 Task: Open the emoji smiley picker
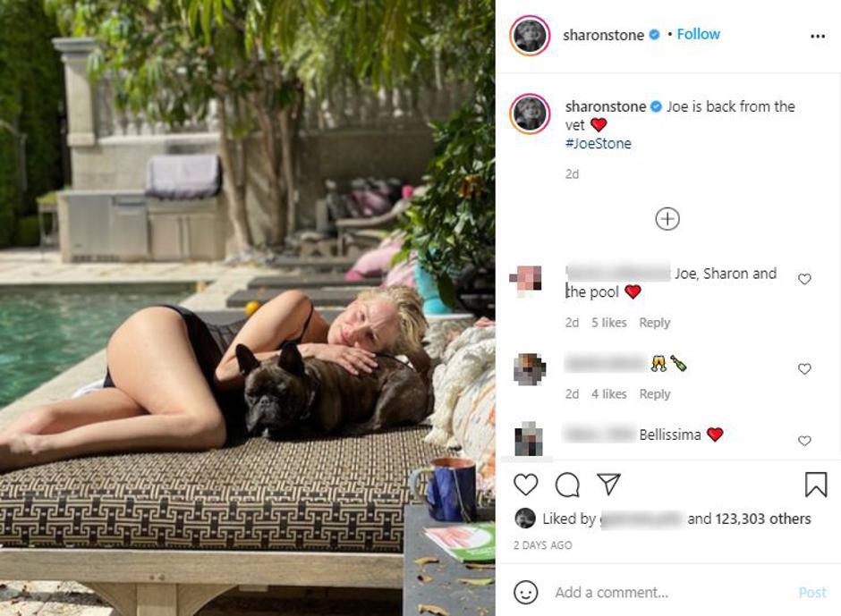[526, 593]
